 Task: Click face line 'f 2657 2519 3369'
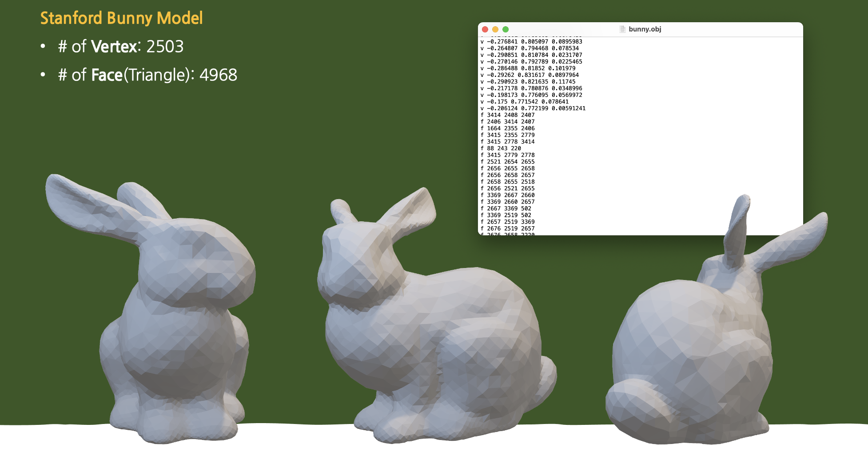click(x=508, y=222)
